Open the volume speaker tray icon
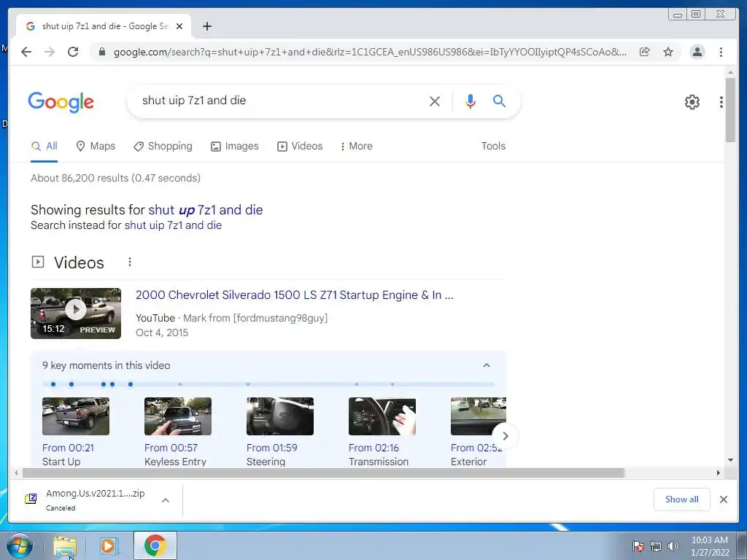This screenshot has width=747, height=560. (x=673, y=546)
